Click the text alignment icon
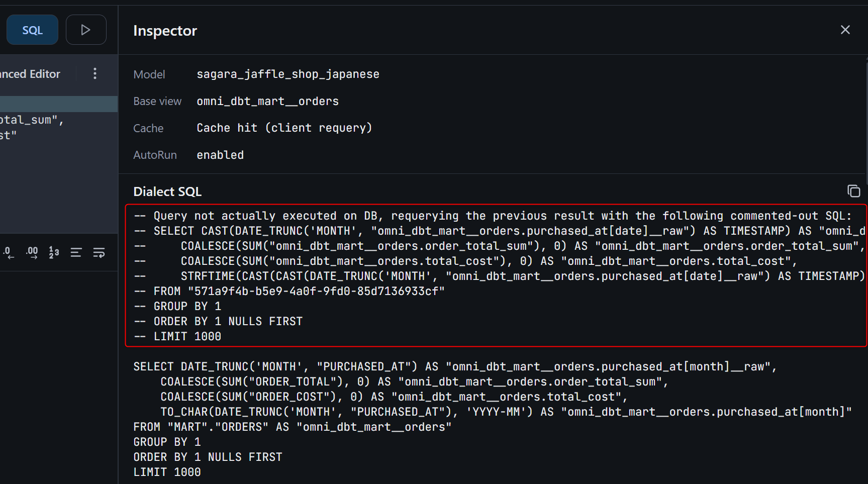Image resolution: width=868 pixels, height=484 pixels. click(x=76, y=252)
